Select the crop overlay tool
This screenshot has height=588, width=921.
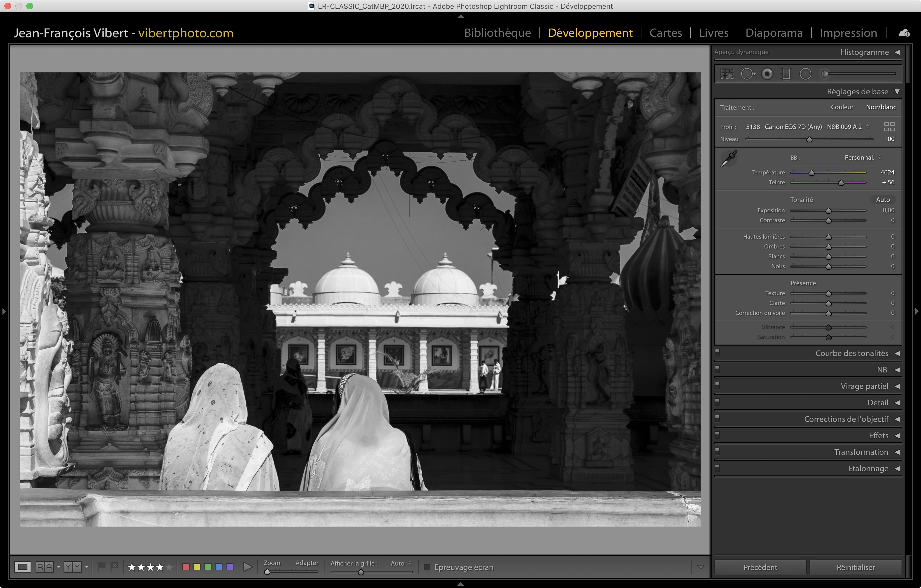727,74
